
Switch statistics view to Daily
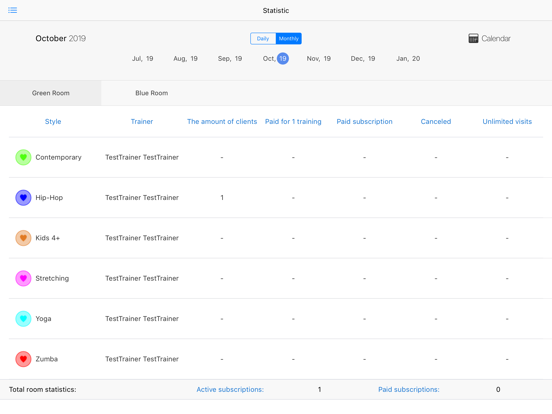263,38
